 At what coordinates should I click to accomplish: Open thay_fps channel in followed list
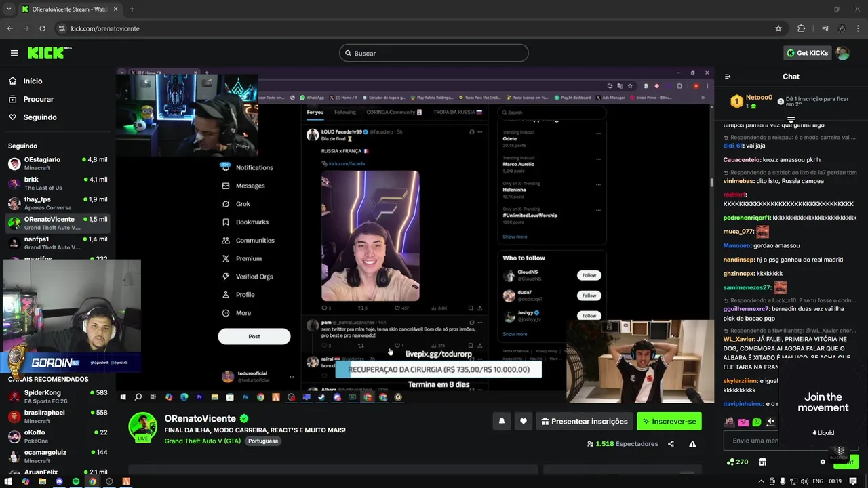coord(58,203)
